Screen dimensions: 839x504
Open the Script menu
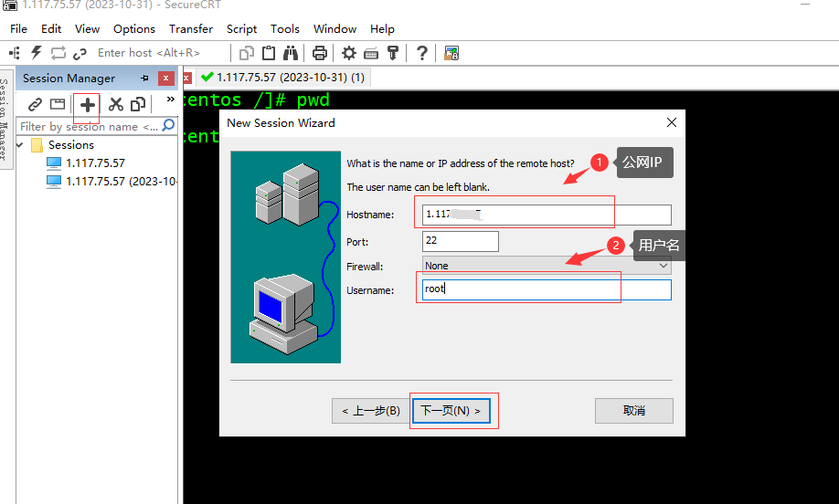[242, 29]
